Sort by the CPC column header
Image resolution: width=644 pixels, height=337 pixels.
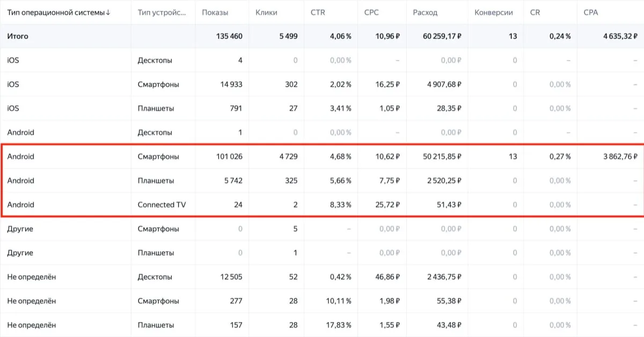[372, 12]
